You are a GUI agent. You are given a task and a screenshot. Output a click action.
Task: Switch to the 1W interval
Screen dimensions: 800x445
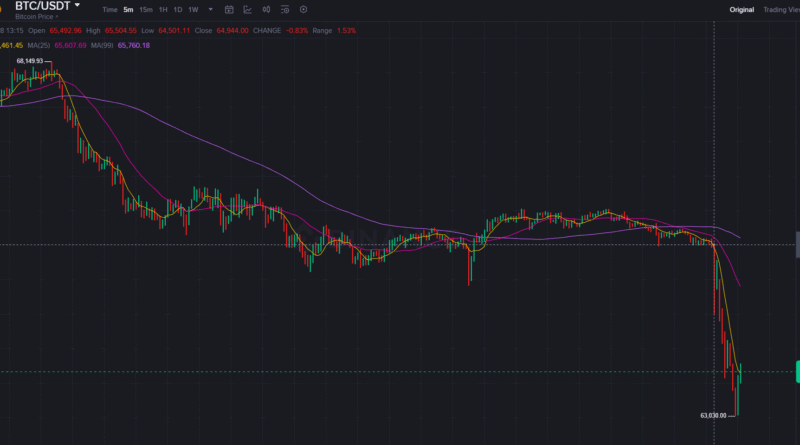pyautogui.click(x=193, y=10)
